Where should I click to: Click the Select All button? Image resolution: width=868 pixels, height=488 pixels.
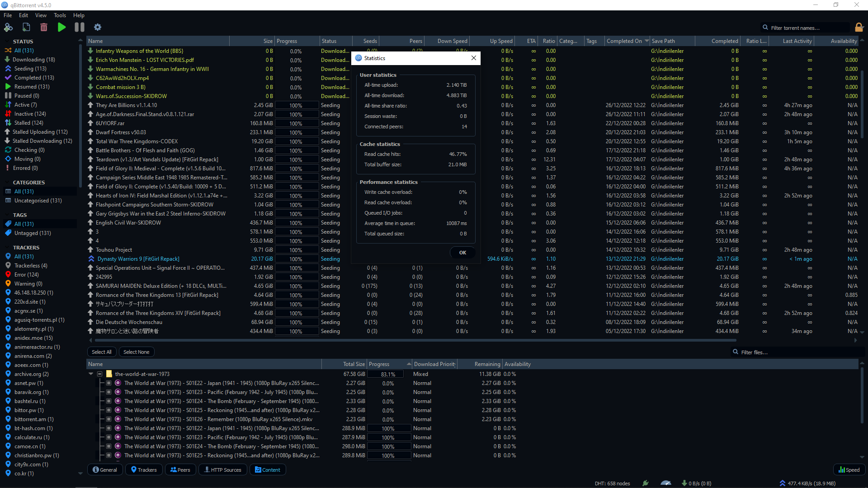[101, 352]
